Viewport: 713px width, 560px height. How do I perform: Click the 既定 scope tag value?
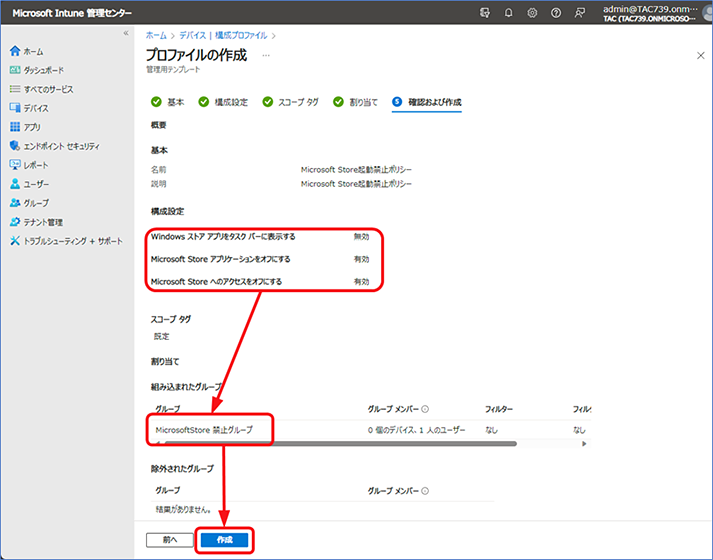click(x=161, y=336)
